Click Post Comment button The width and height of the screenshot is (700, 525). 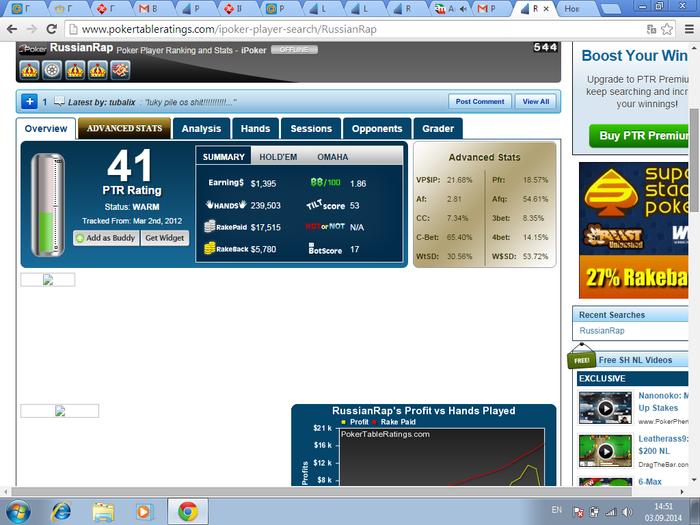pos(480,101)
